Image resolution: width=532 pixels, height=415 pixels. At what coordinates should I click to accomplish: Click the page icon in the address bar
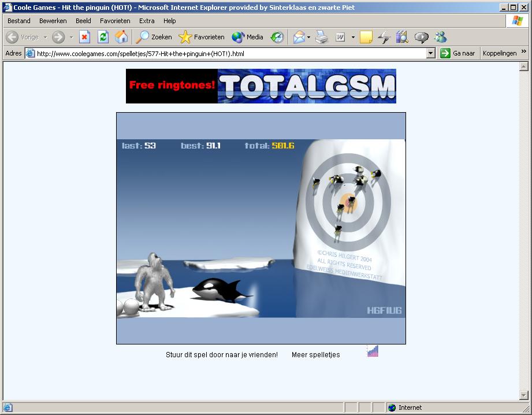coord(31,53)
